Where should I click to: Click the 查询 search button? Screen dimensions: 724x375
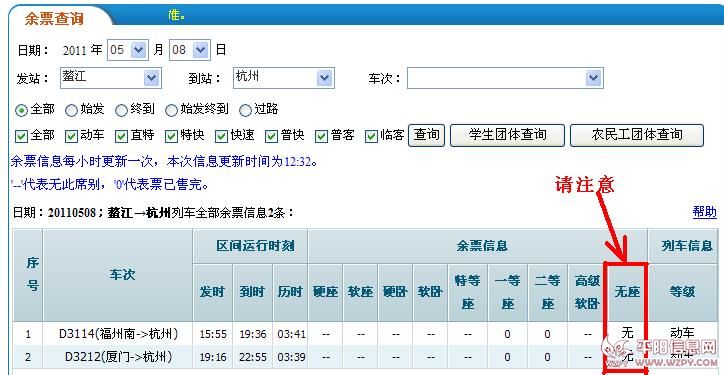426,135
